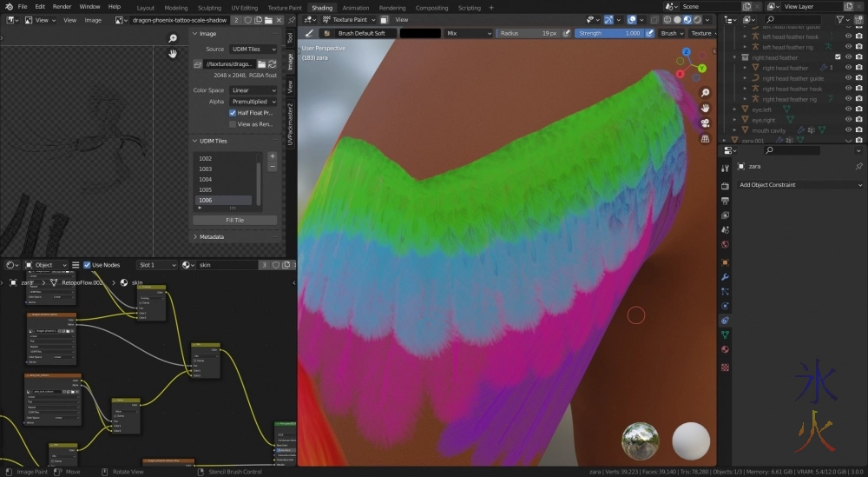Disable the Half Float Precision checkbox

coord(233,113)
